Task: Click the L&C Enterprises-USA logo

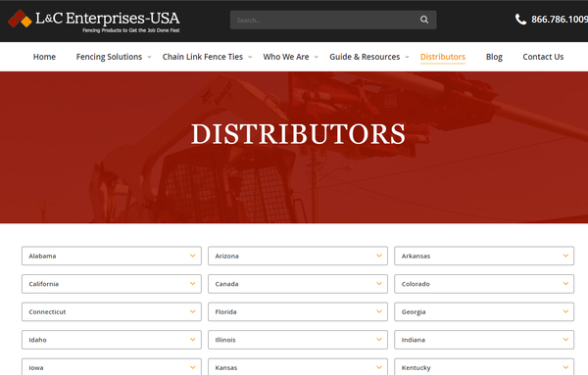Action: coord(94,21)
